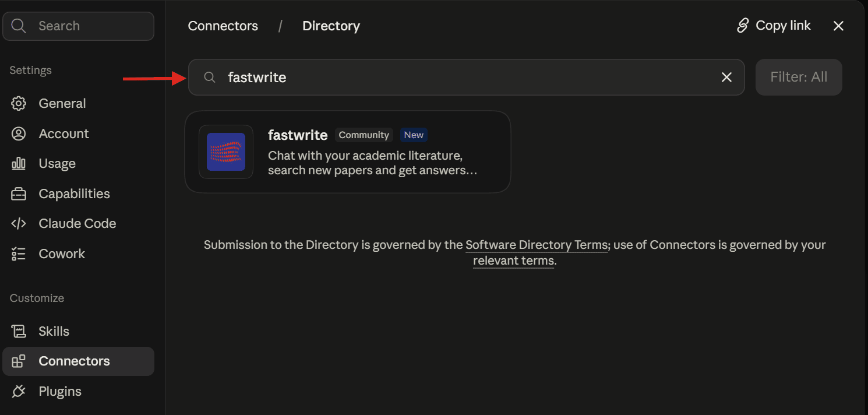Click the Claude Code brackets icon
868x415 pixels.
[19, 224]
